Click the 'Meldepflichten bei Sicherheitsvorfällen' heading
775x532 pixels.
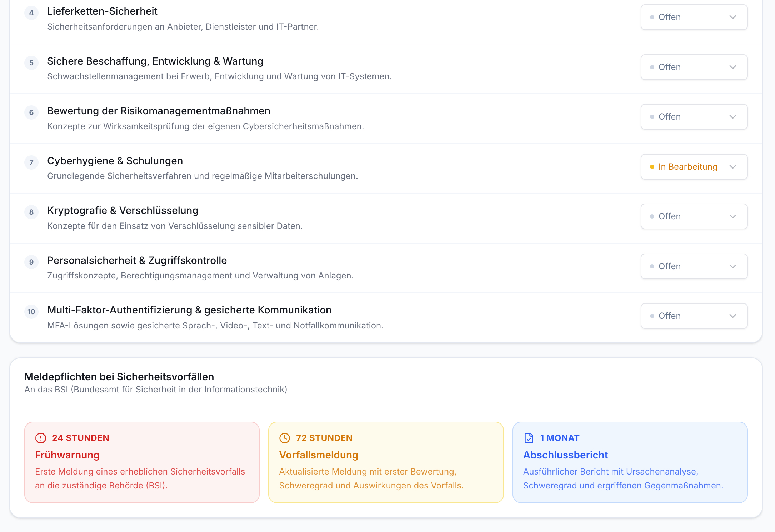(x=119, y=377)
